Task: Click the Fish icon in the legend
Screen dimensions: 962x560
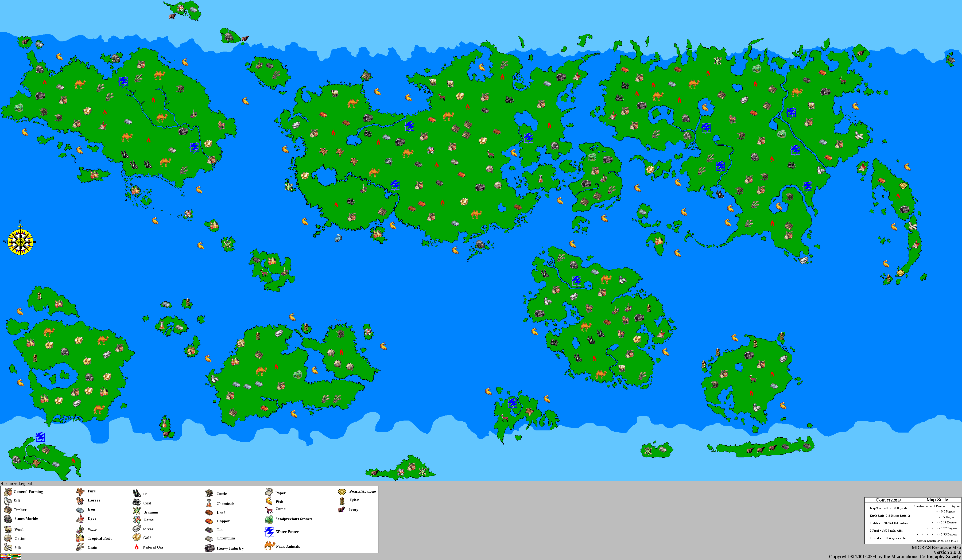Action: click(269, 501)
